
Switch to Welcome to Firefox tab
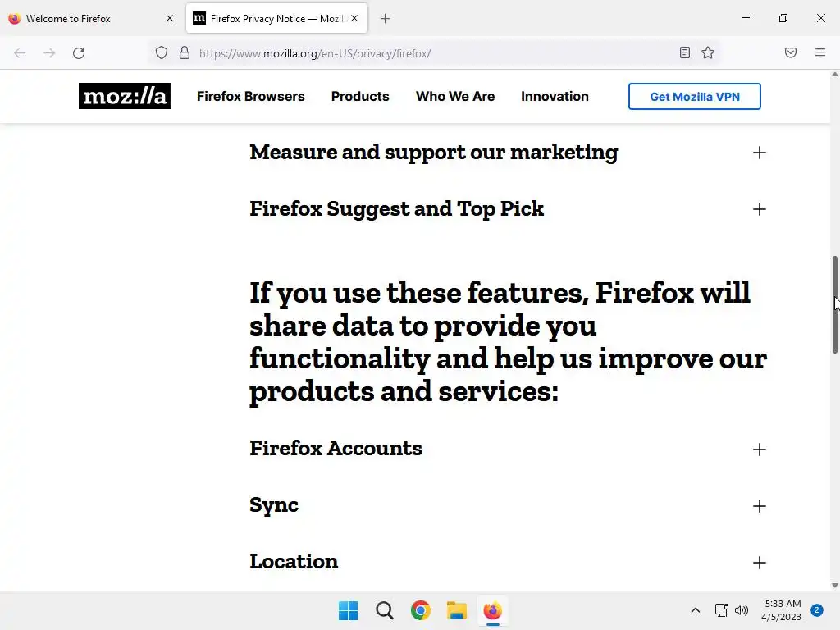point(91,19)
